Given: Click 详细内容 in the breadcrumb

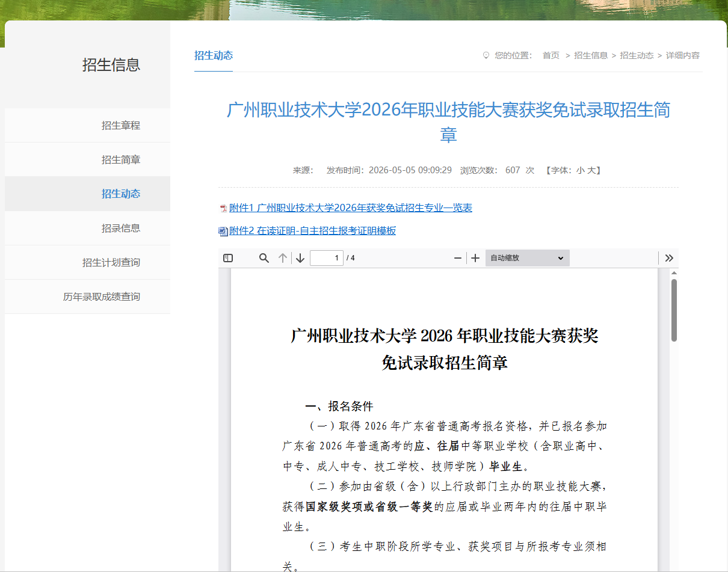Looking at the screenshot, I should point(683,55).
